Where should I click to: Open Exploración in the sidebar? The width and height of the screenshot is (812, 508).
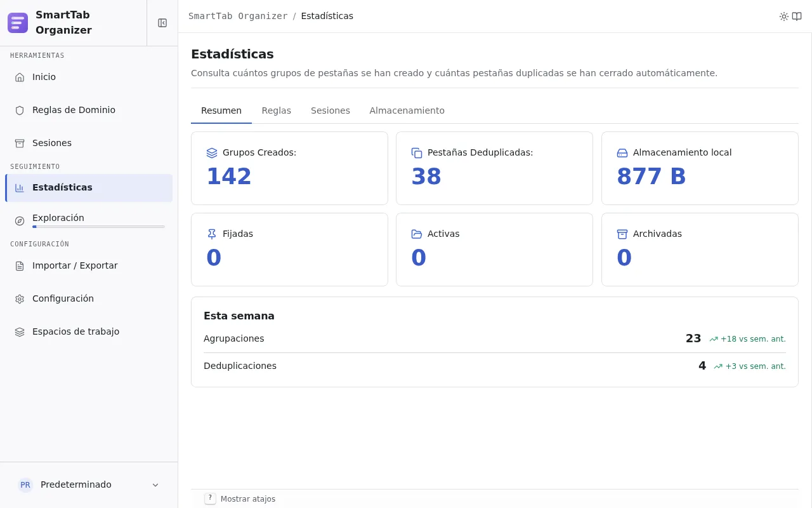point(89,221)
